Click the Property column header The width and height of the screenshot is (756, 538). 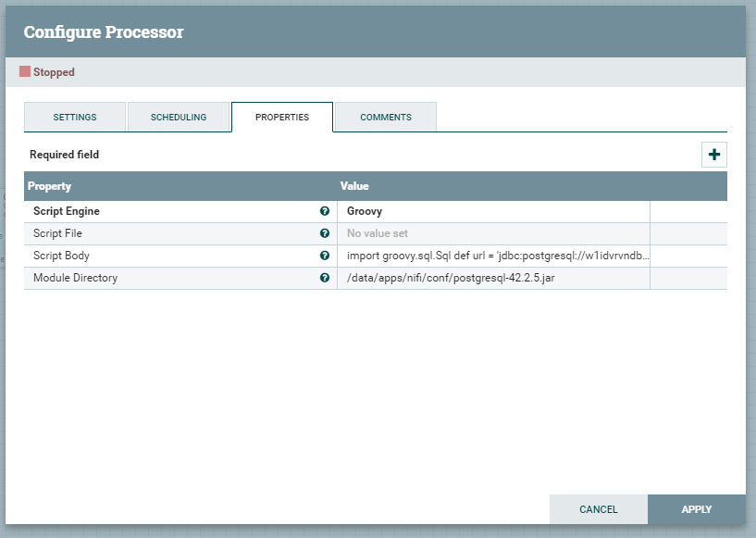click(x=50, y=186)
